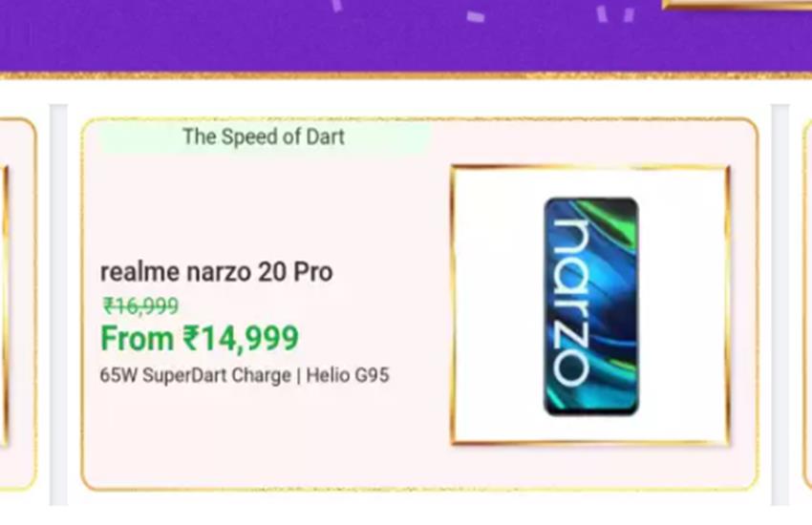This screenshot has height=525, width=812.
Task: Click the narzo logo on phone screen
Action: point(571,303)
